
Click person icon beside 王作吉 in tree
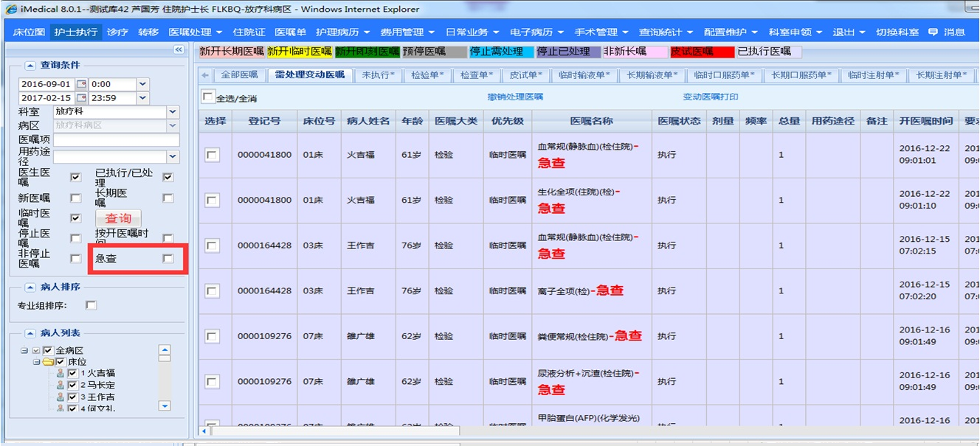[x=61, y=397]
